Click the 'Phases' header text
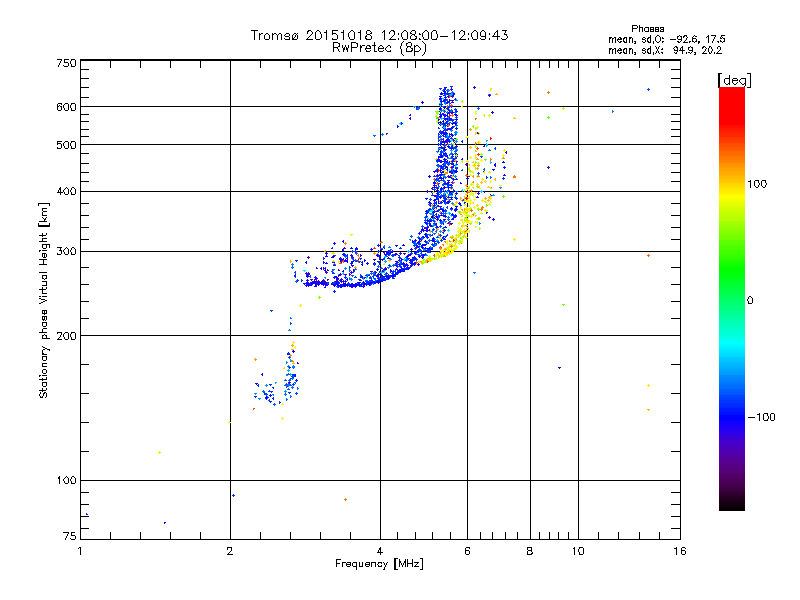Viewport: 800px width, 600px height. click(x=647, y=29)
